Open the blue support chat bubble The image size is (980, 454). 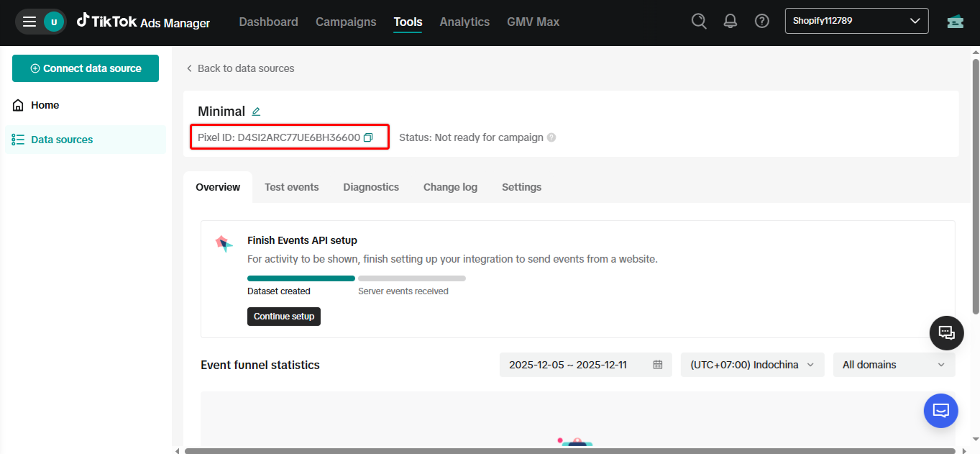coord(941,411)
